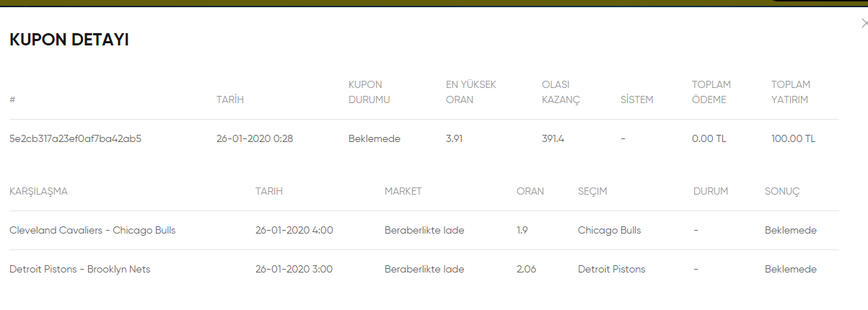This screenshot has width=868, height=310.
Task: Close the Kupon Detayı dialog
Action: tap(864, 23)
